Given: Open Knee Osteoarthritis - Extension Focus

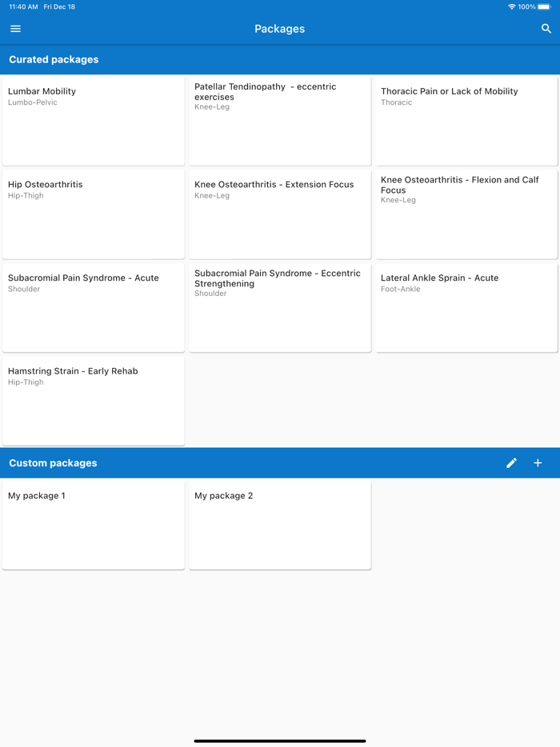Looking at the screenshot, I should point(280,214).
